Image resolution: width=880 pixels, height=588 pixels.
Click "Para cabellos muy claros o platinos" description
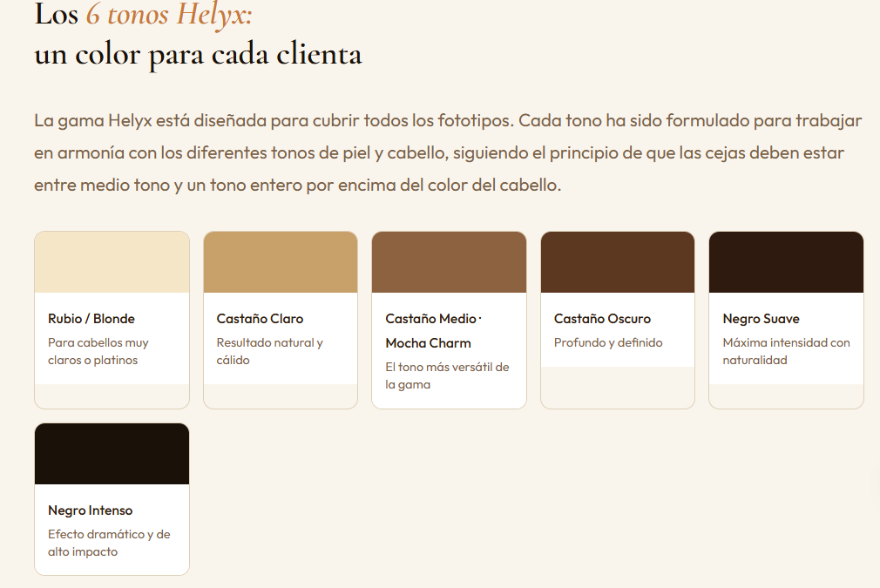tap(98, 351)
